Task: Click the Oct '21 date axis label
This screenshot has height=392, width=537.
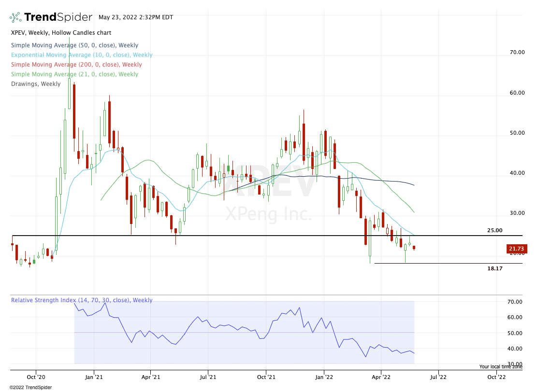Action: 266,377
